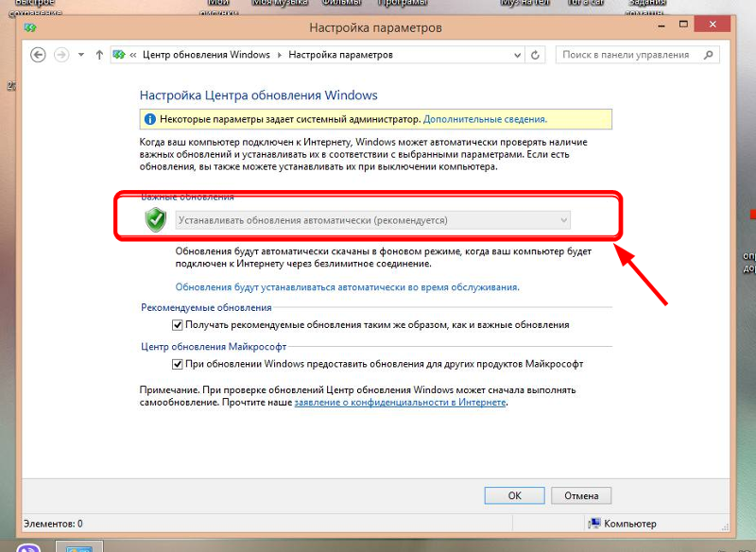Uncheck 'При обновлении Windows предоставить обновления' checkbox

178,364
